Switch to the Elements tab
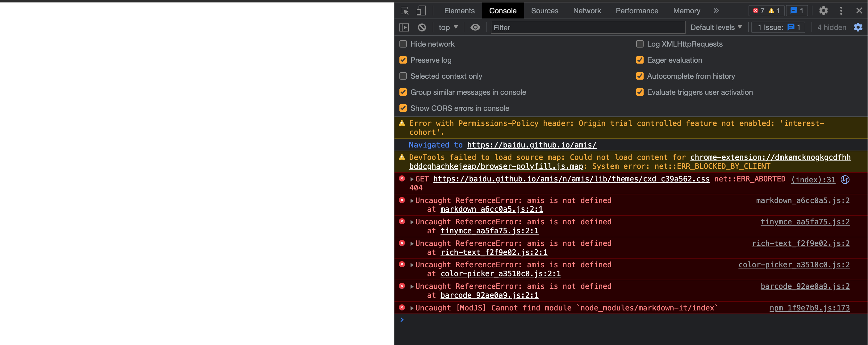This screenshot has height=345, width=868. coord(459,11)
